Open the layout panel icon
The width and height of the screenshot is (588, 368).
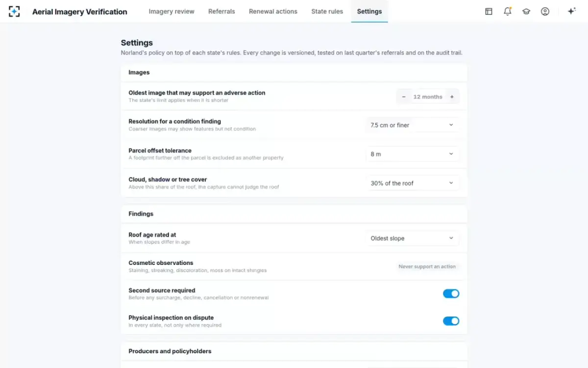click(489, 11)
